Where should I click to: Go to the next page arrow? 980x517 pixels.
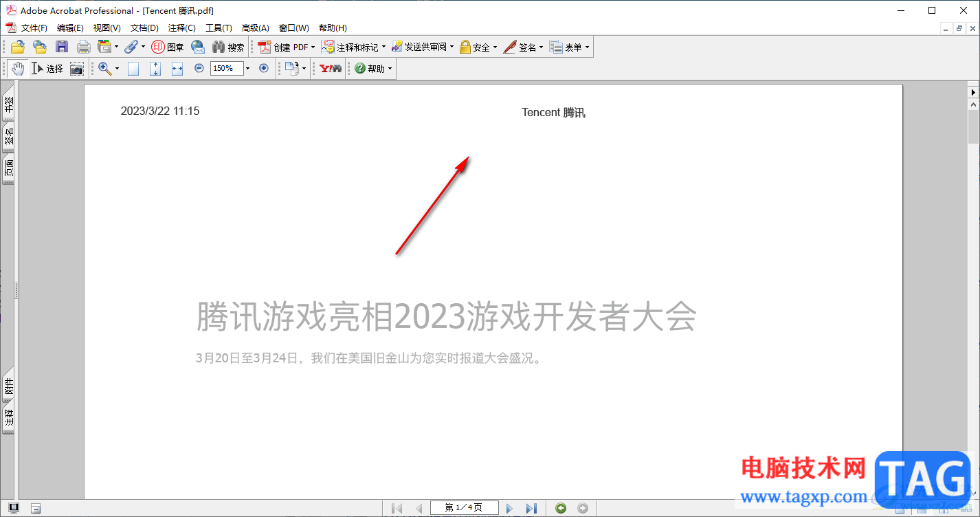[510, 508]
